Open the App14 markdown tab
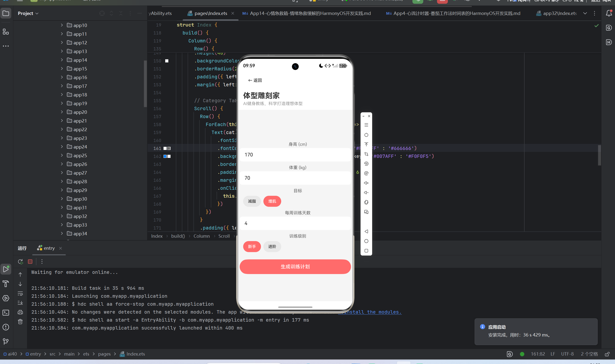This screenshot has width=615, height=364. tap(307, 13)
